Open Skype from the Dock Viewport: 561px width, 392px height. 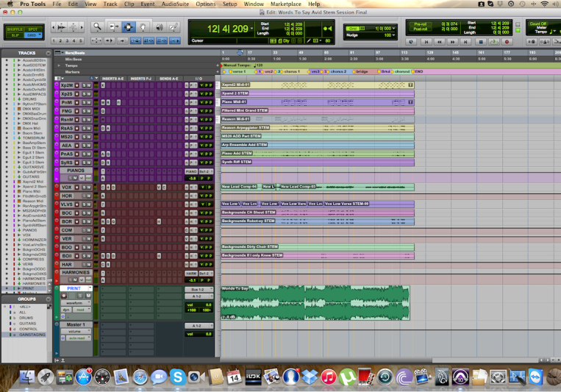point(178,377)
